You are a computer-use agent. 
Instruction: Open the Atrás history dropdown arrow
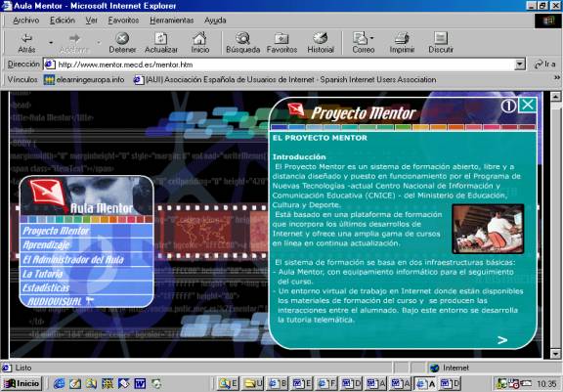(51, 43)
